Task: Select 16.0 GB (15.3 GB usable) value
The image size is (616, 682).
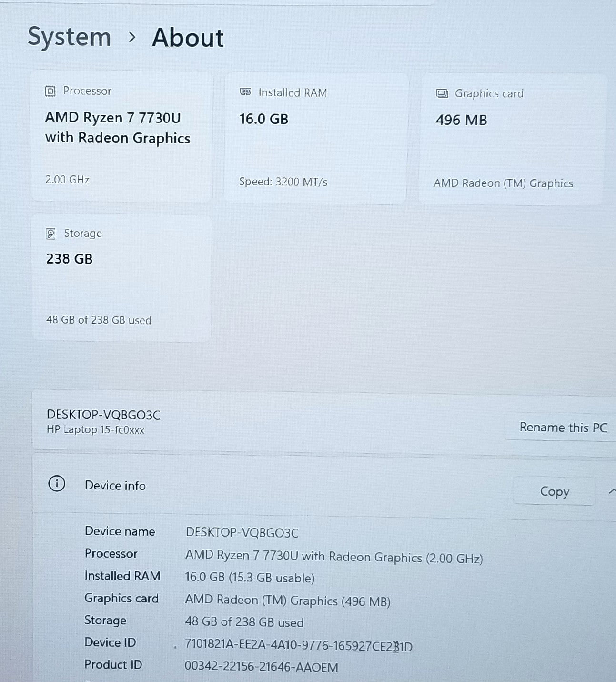Action: (x=250, y=578)
